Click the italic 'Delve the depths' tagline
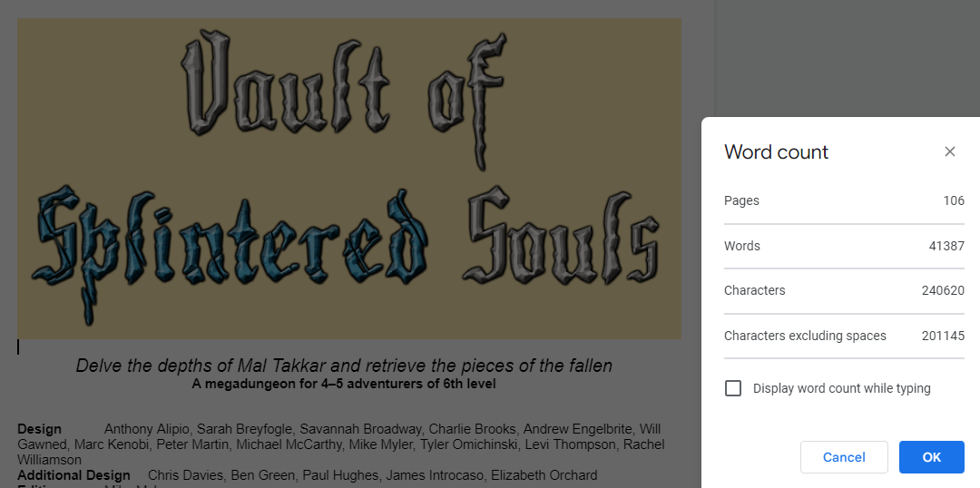 [x=344, y=366]
